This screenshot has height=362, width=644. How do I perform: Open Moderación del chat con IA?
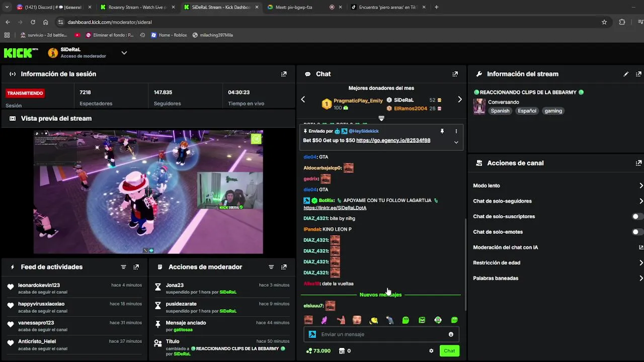point(558,247)
